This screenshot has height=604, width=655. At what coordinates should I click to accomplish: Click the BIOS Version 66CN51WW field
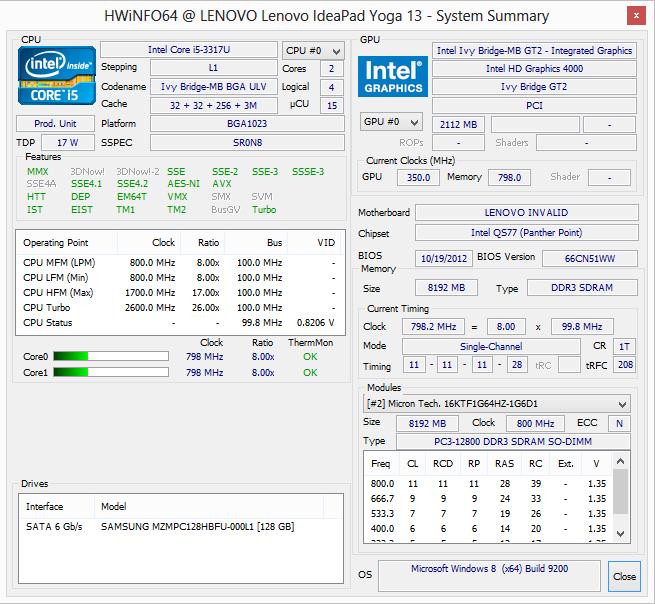[x=590, y=259]
